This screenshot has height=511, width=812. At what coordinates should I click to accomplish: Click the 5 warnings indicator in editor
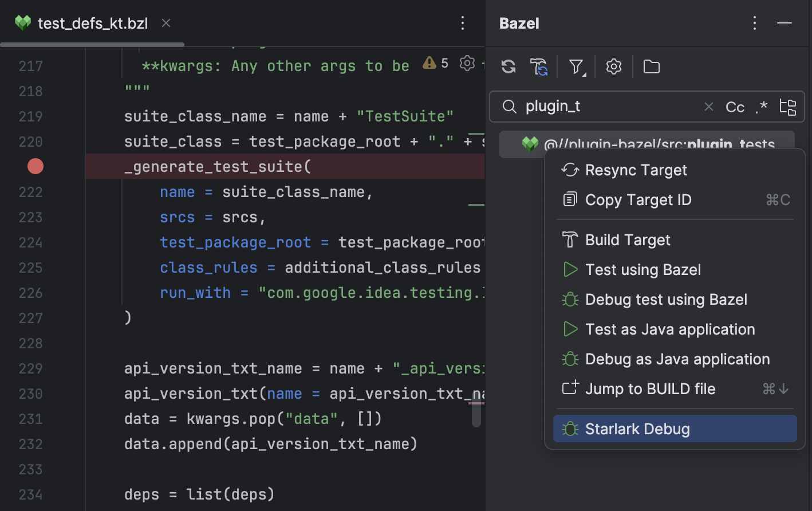pos(436,63)
